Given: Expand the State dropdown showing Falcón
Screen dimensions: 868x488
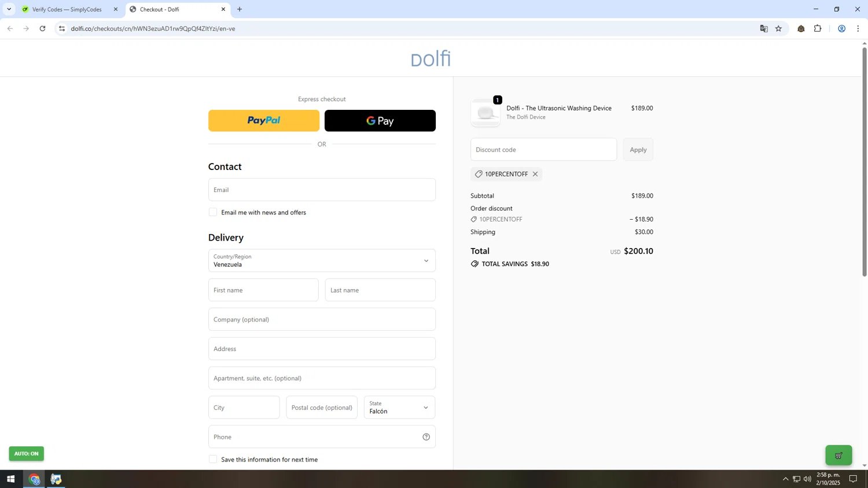Looking at the screenshot, I should [399, 408].
